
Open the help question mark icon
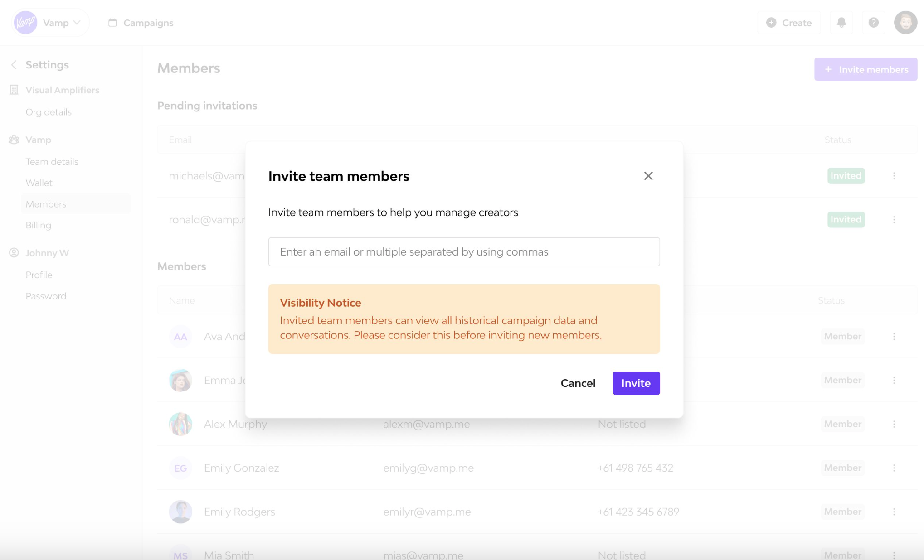tap(873, 23)
